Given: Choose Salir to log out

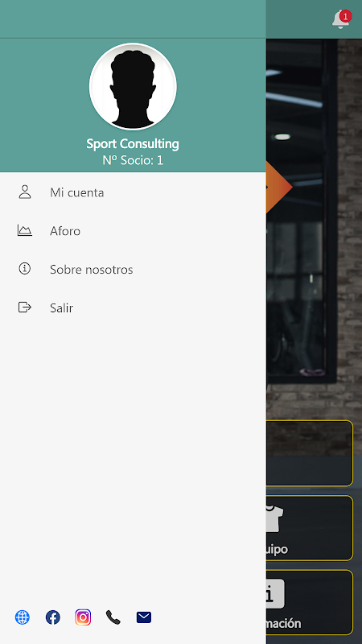Looking at the screenshot, I should [133, 308].
